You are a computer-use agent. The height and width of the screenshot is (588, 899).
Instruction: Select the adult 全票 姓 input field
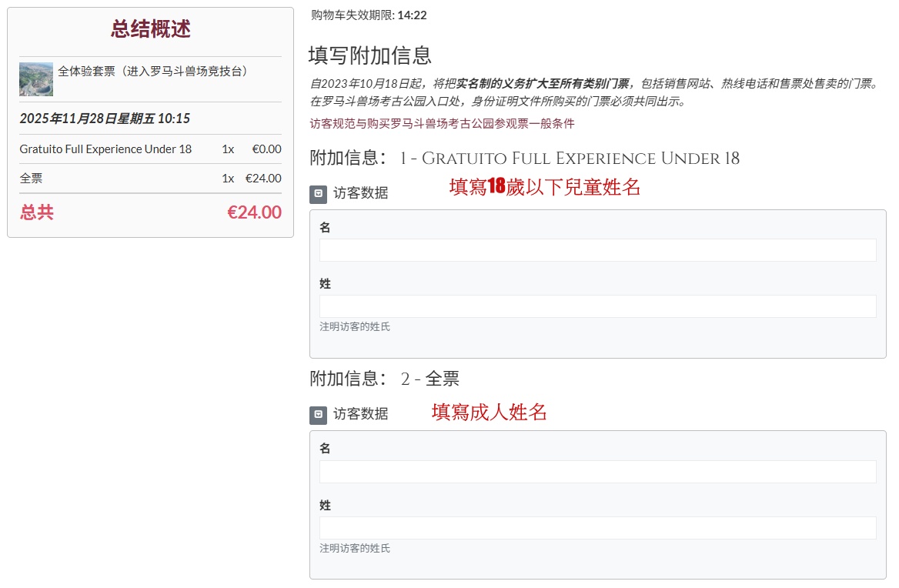coord(597,528)
